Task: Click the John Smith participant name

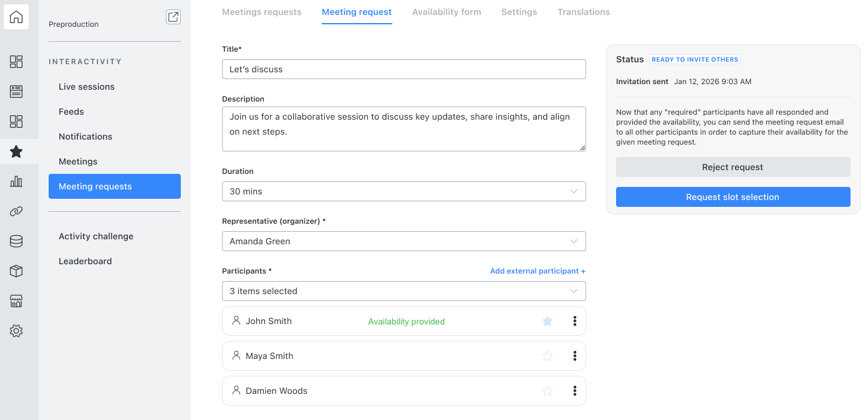Action: coord(269,321)
